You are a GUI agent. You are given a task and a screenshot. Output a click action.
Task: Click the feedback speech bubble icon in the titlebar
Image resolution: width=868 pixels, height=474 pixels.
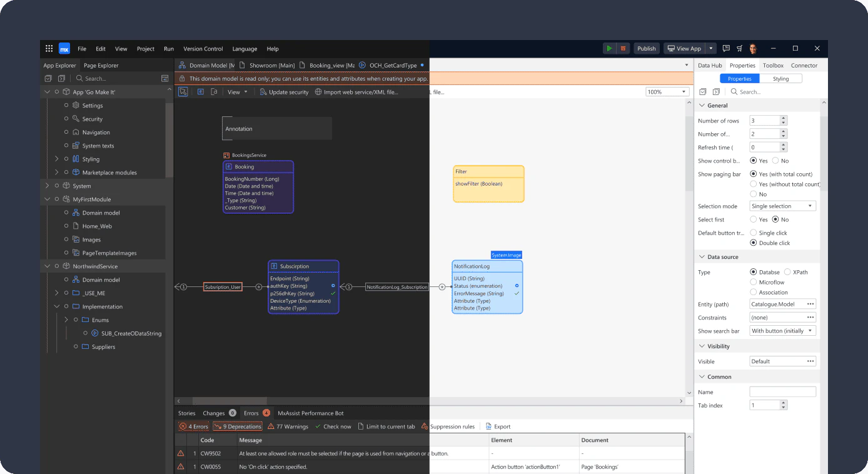726,48
